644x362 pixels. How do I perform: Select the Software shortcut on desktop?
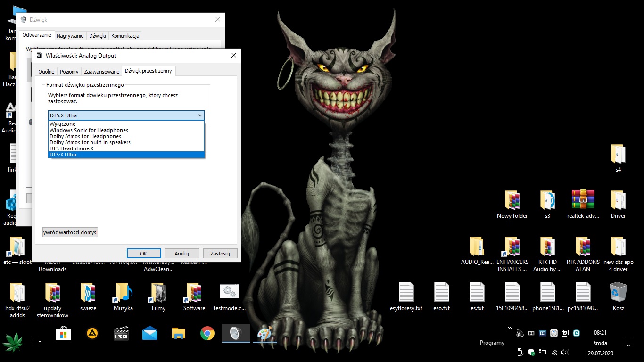pos(194,297)
